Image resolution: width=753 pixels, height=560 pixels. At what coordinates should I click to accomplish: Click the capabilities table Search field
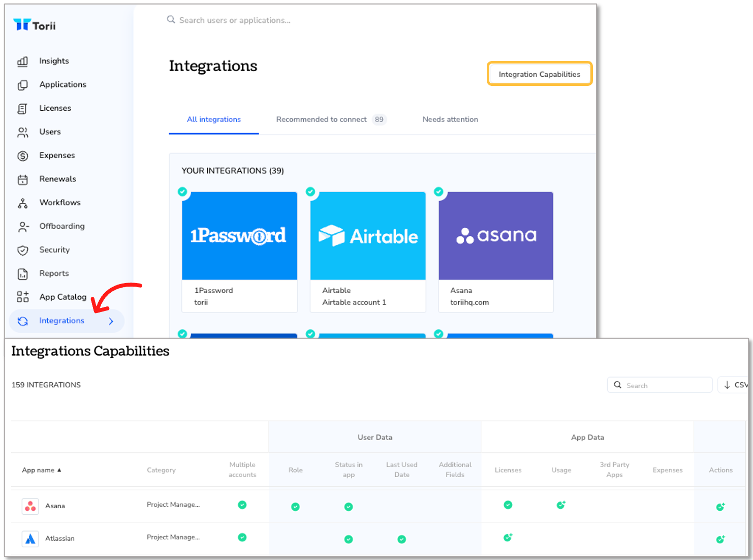click(x=660, y=385)
